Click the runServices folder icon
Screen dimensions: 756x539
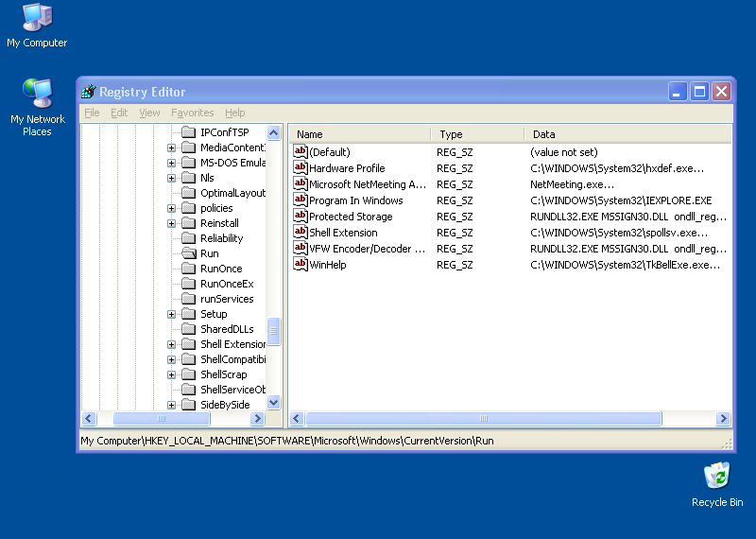tap(188, 299)
